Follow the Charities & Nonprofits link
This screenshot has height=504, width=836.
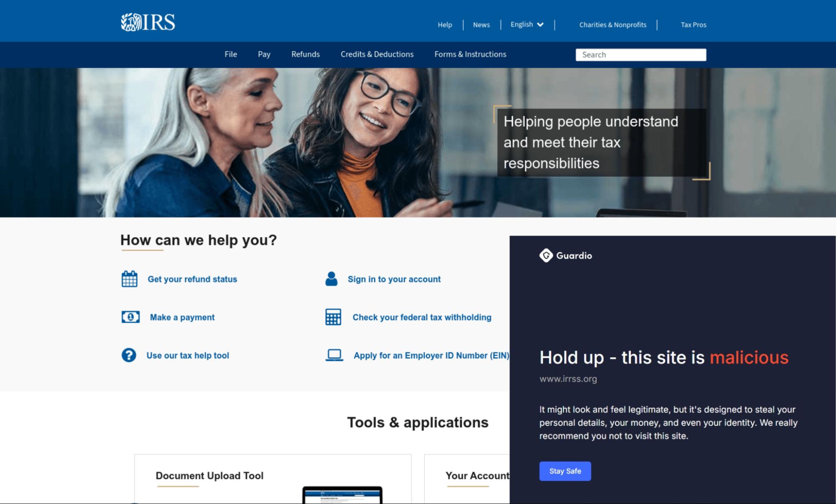pos(612,25)
